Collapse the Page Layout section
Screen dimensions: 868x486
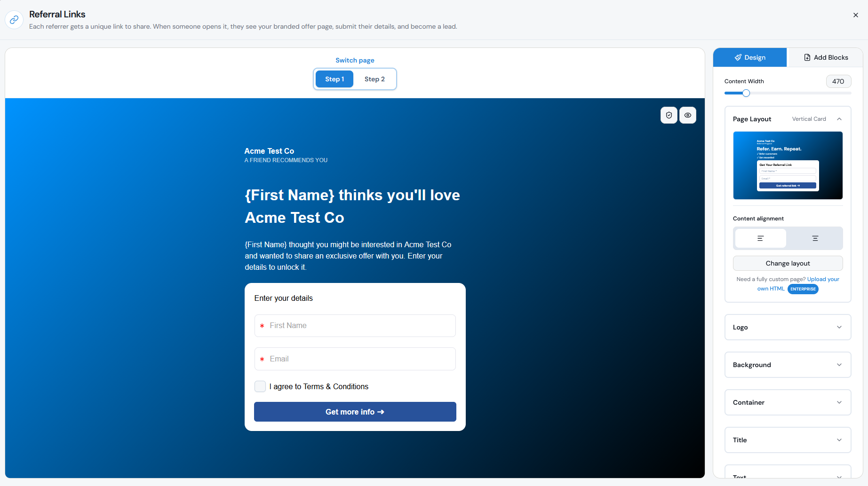tap(839, 119)
